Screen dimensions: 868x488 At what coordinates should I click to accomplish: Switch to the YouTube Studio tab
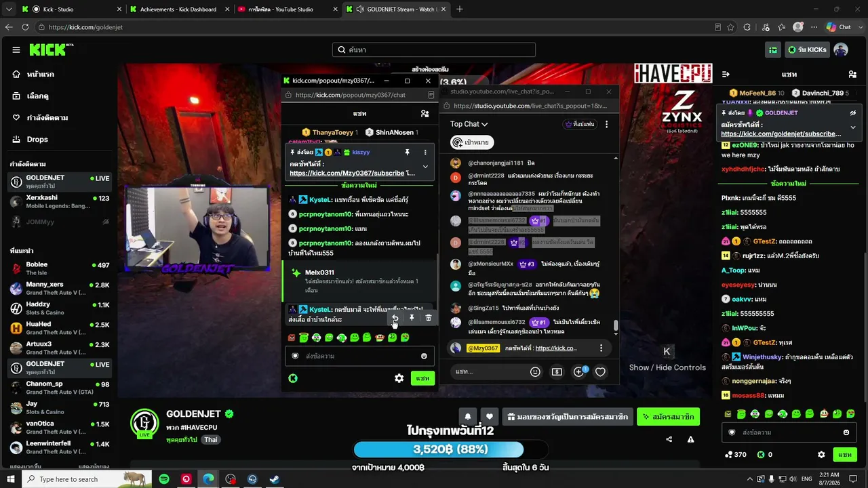tap(288, 9)
